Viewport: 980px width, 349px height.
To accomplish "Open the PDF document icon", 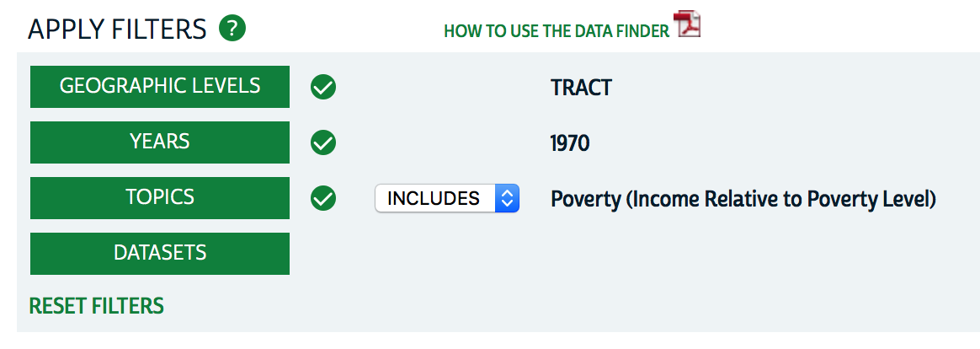I will coord(688,24).
